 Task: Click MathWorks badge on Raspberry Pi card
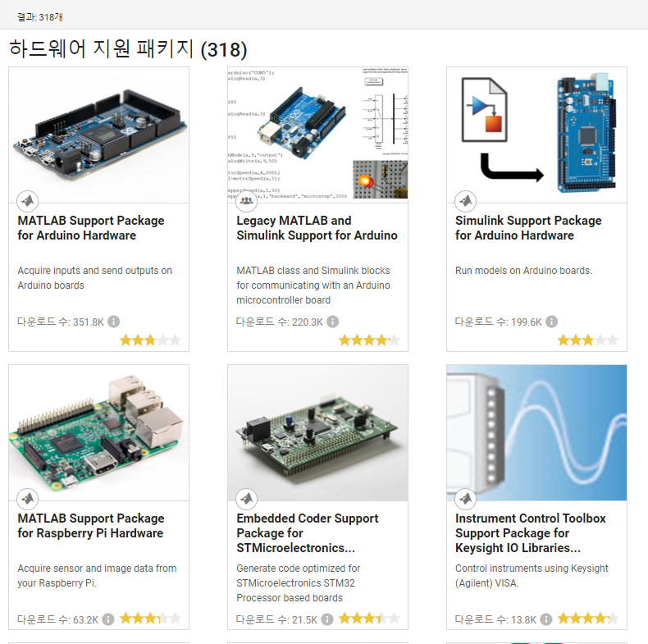[28, 499]
